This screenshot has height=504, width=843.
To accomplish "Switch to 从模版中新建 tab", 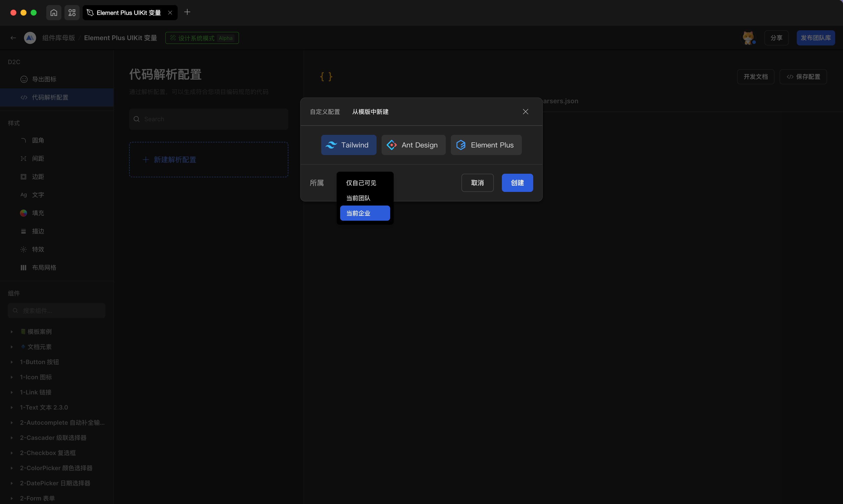I will coord(370,112).
